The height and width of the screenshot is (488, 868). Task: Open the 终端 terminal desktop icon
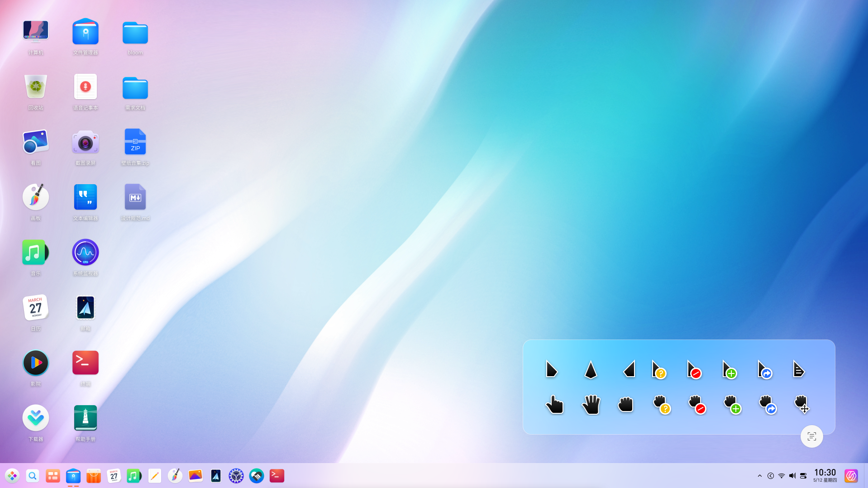(x=86, y=363)
